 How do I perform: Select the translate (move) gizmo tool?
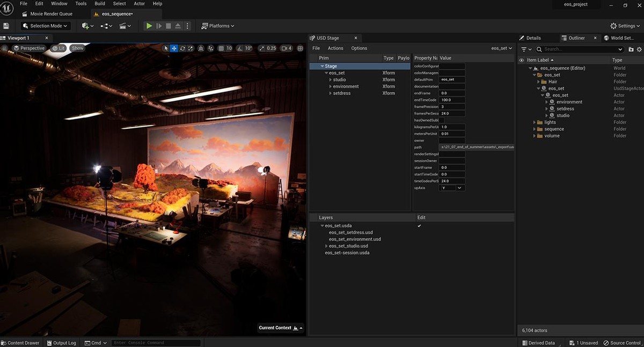click(174, 48)
